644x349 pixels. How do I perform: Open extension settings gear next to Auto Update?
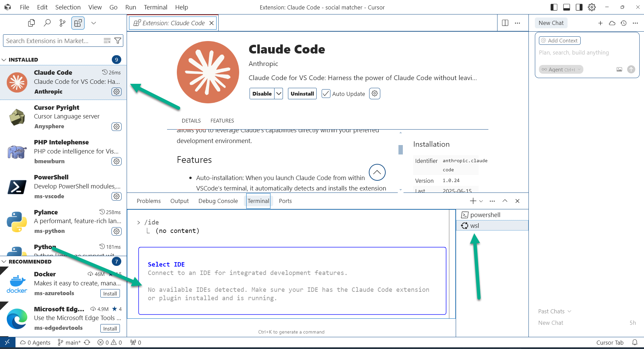pyautogui.click(x=375, y=94)
